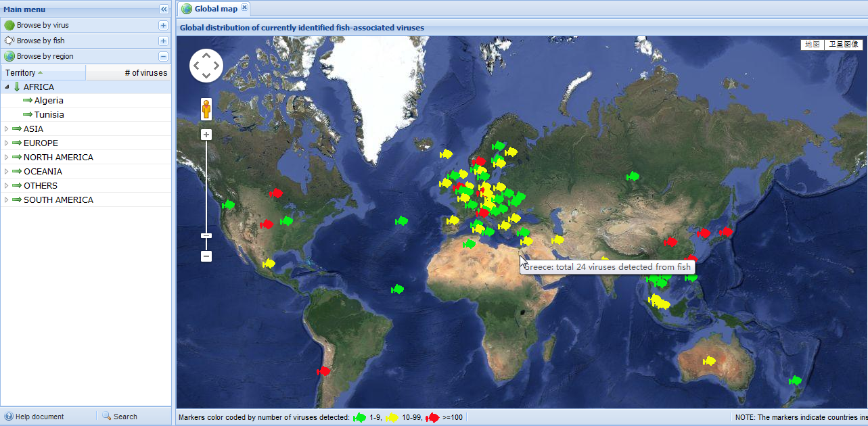The image size is (868, 426).
Task: Click the map pan direction control
Action: [206, 66]
